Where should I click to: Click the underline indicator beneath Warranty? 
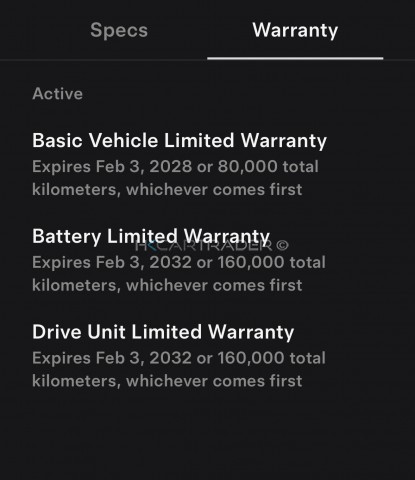tap(295, 58)
